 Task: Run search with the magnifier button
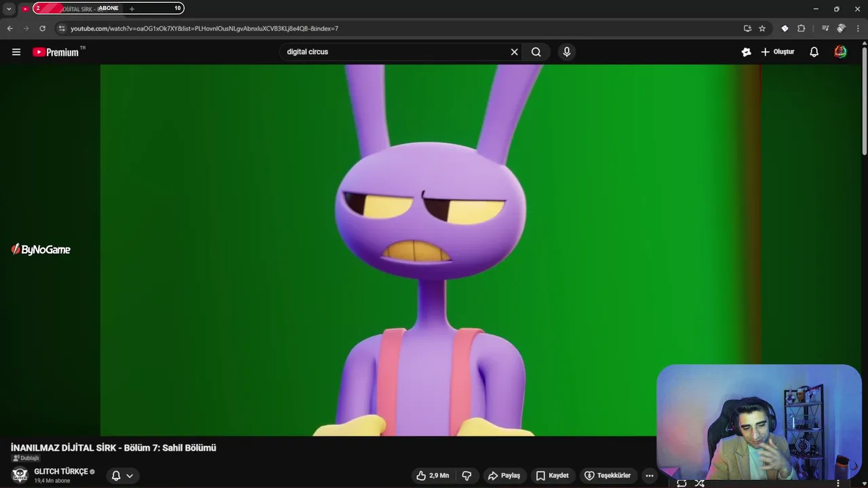[x=536, y=52]
